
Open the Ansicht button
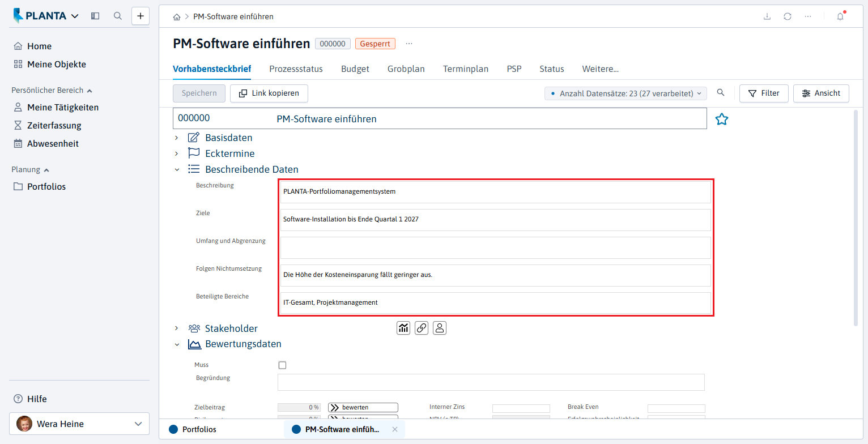coord(821,93)
